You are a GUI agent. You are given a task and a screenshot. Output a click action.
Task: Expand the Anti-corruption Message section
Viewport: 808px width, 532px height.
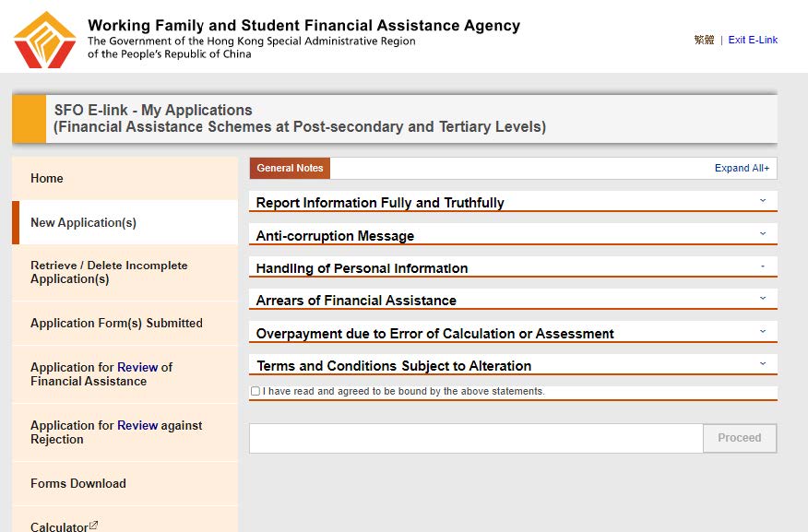[x=763, y=233]
